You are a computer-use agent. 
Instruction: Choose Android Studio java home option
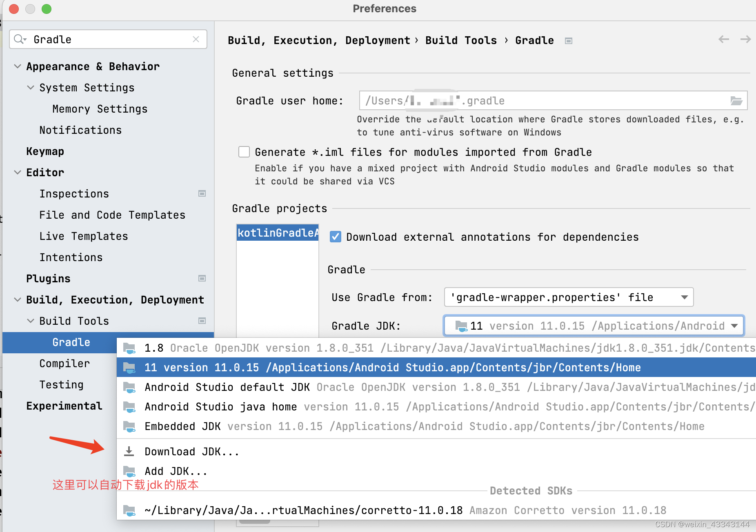click(x=436, y=407)
